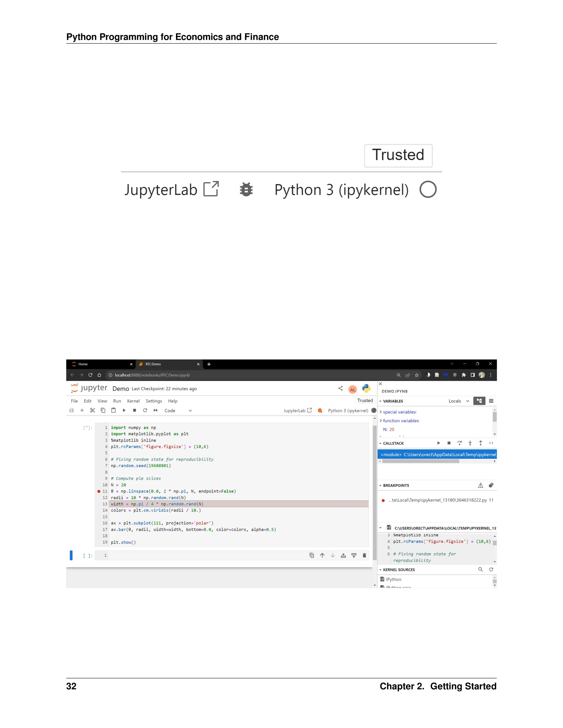Insert a new cell with the plus icon

click(x=82, y=410)
